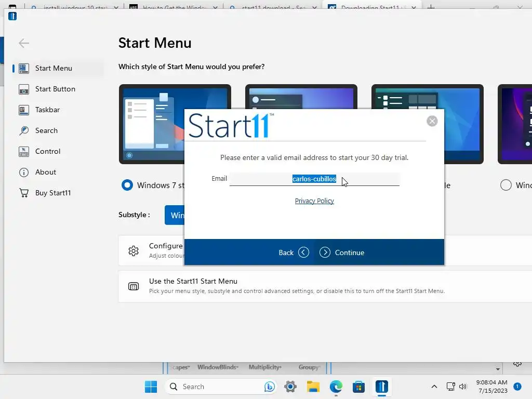
Task: Click Multiplicity link in the browser page
Action: tap(265, 367)
